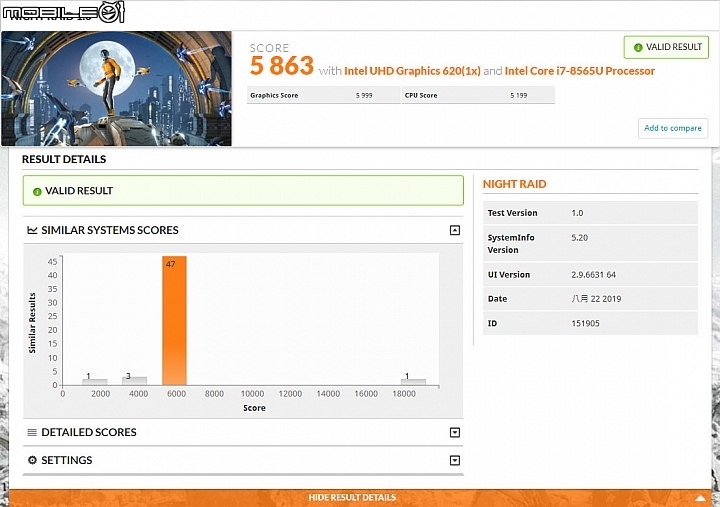
Task: Open Intel UHD Graphics 620(1x) link
Action: tap(412, 71)
